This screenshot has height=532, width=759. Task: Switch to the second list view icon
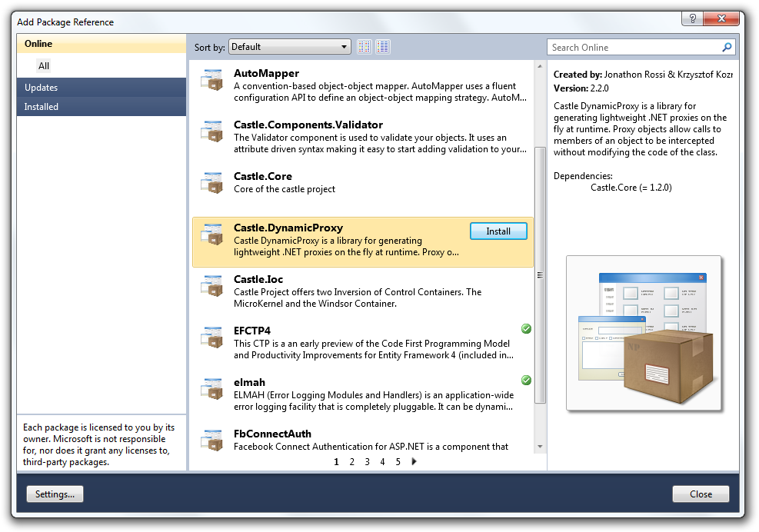click(383, 47)
